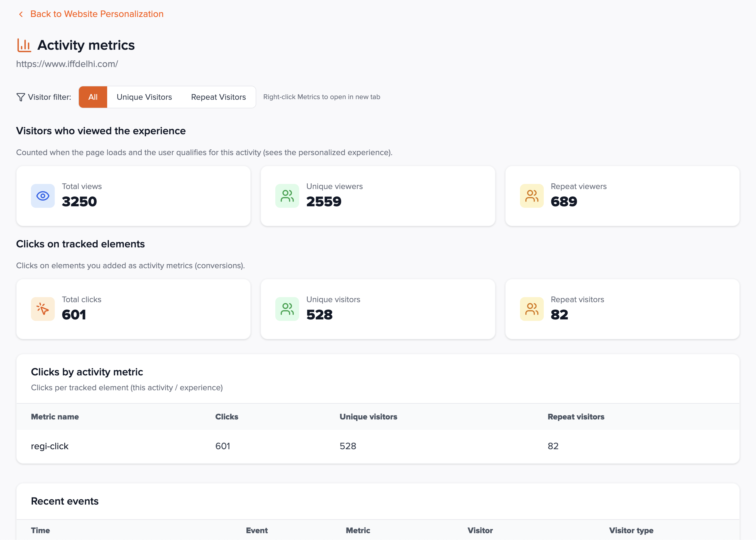Click the yellow Repeat viewers people icon
This screenshot has width=756, height=540.
pos(531,196)
